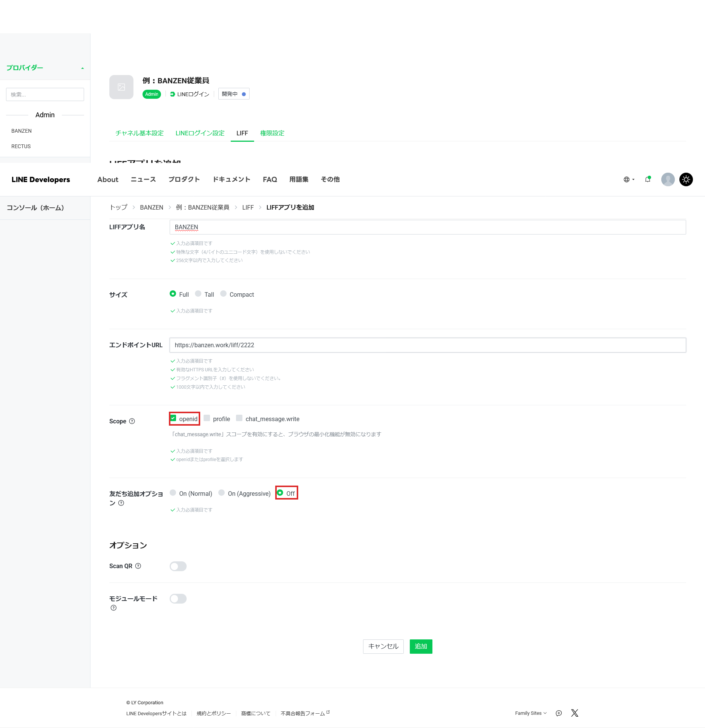Select Tall size radio button

198,294
